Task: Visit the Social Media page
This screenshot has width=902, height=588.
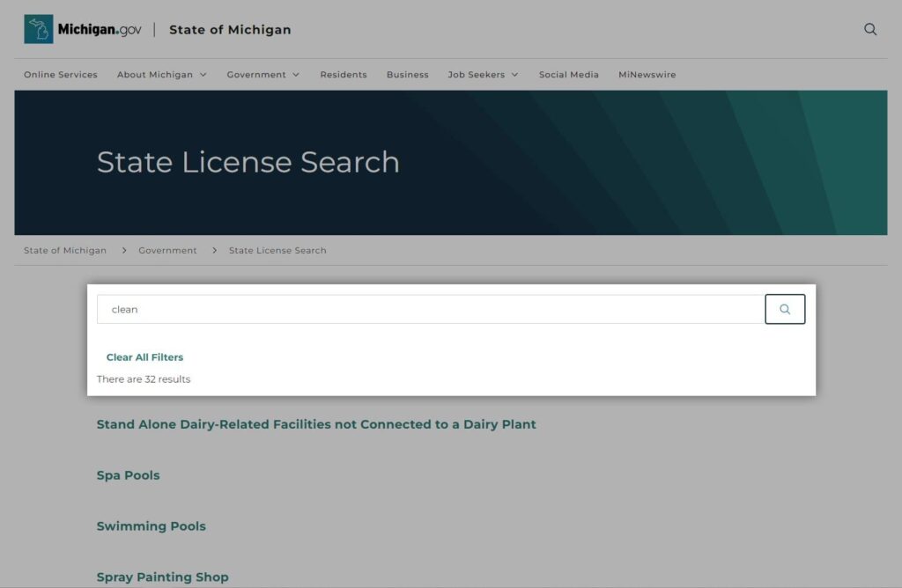Action: tap(569, 75)
